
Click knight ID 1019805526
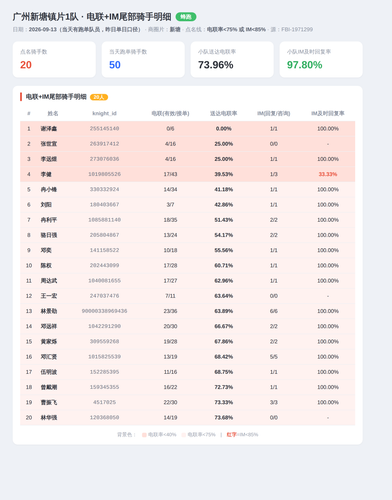tap(104, 174)
